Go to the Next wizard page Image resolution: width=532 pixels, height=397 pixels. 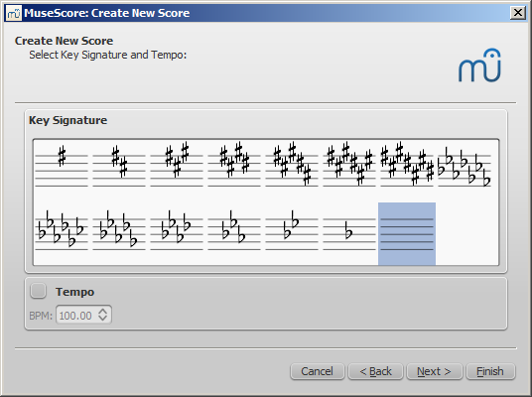click(435, 371)
